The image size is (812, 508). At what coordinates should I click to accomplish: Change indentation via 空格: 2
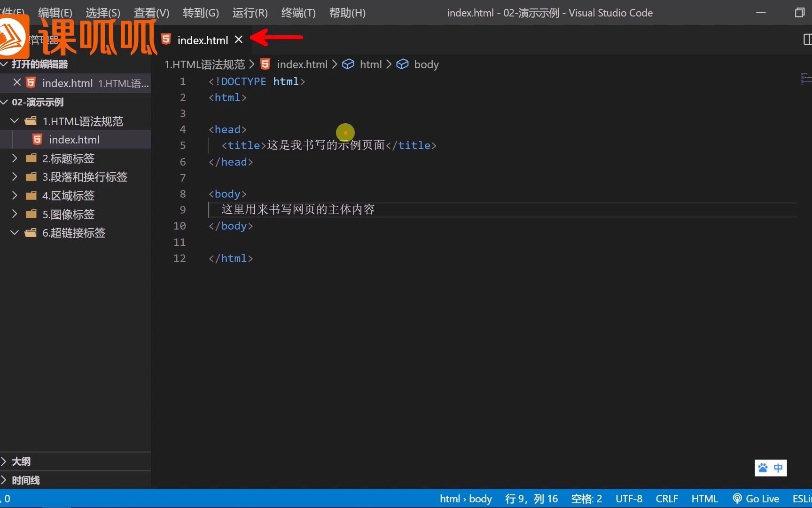tap(586, 499)
